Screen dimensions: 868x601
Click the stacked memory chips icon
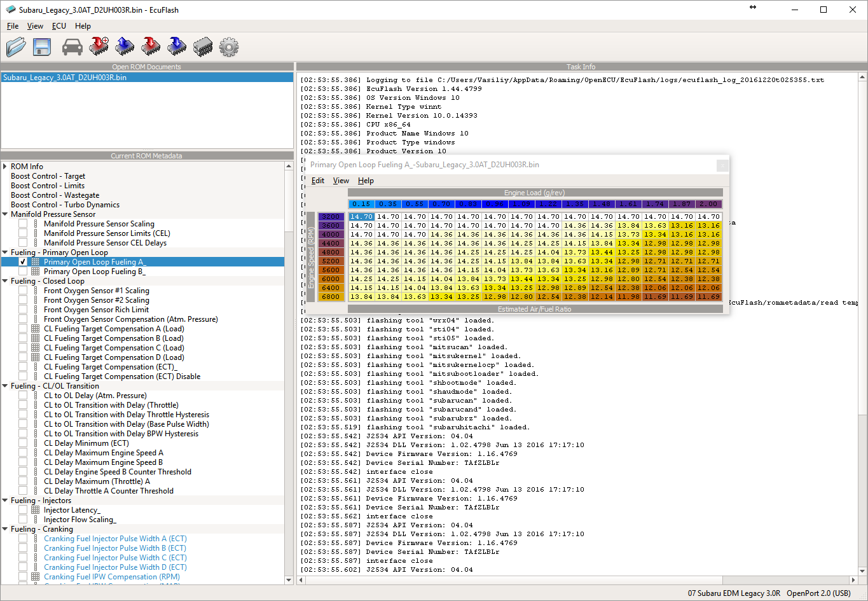[203, 46]
